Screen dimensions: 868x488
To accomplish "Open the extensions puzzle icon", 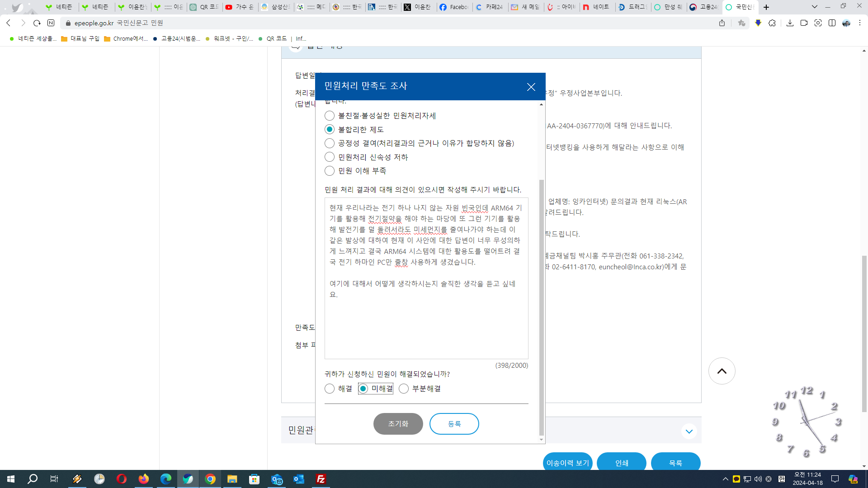I will coord(772,23).
